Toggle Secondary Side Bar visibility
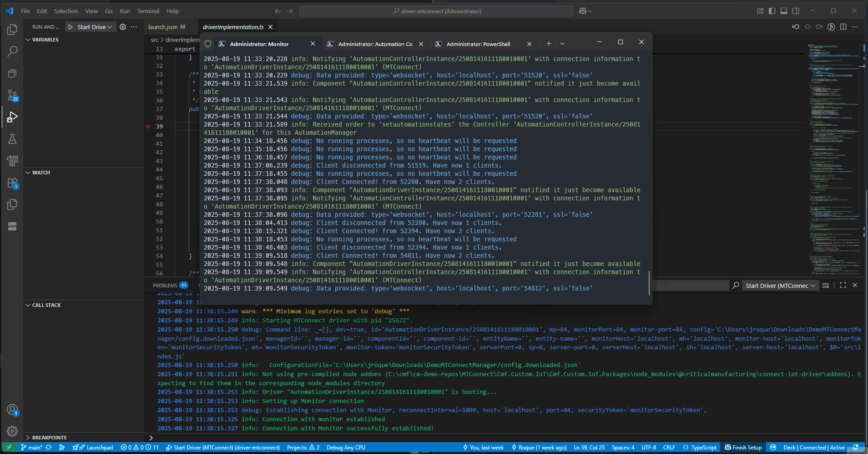868x454 pixels. pos(796,11)
